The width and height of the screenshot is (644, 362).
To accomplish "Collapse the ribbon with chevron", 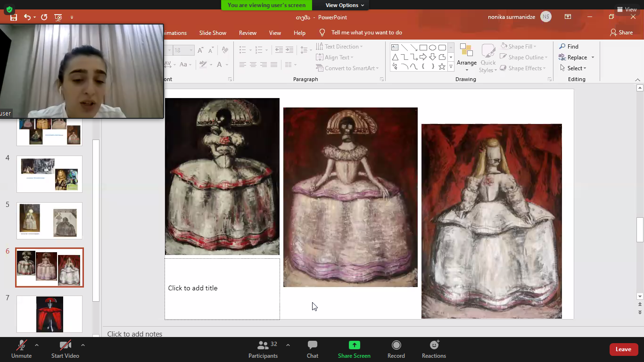I will 637,80.
